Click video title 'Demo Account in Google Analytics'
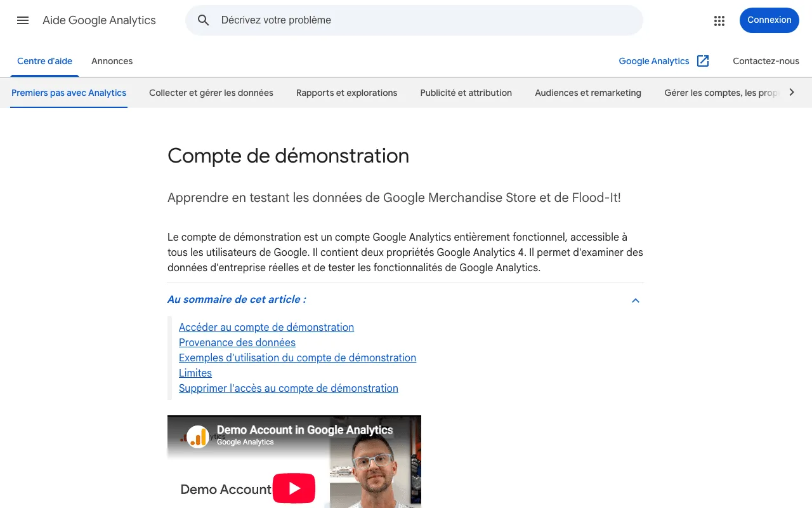The height and width of the screenshot is (508, 812). (x=305, y=430)
